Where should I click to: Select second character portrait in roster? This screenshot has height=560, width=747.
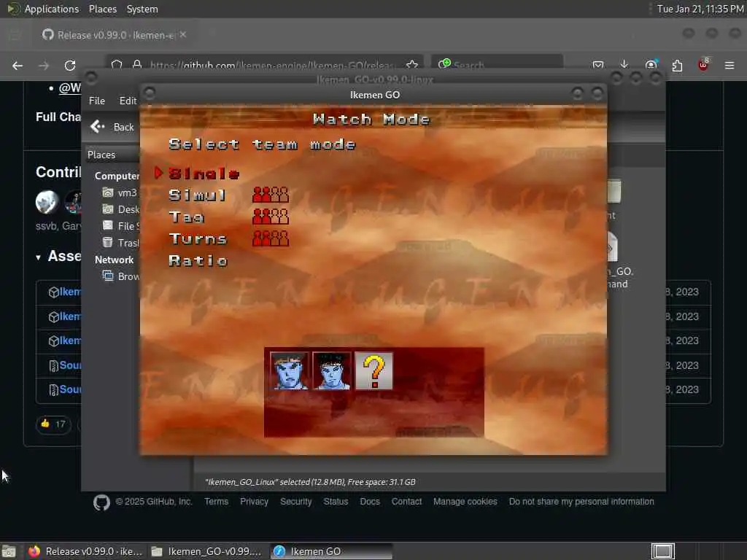332,371
